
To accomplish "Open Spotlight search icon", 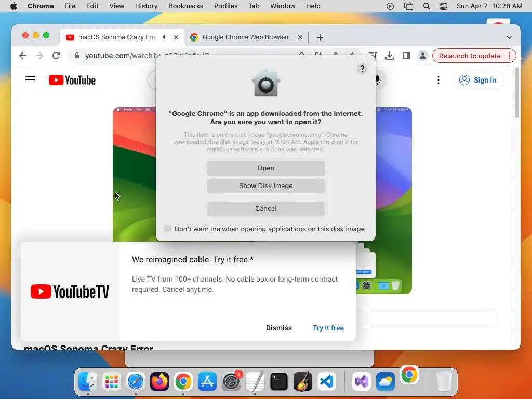I will coord(427,6).
